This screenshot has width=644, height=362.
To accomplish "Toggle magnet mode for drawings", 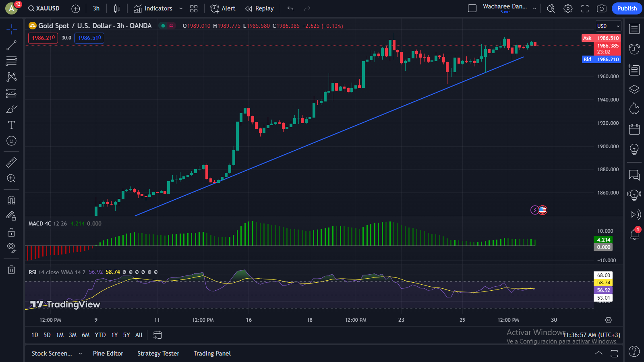I will pyautogui.click(x=11, y=200).
